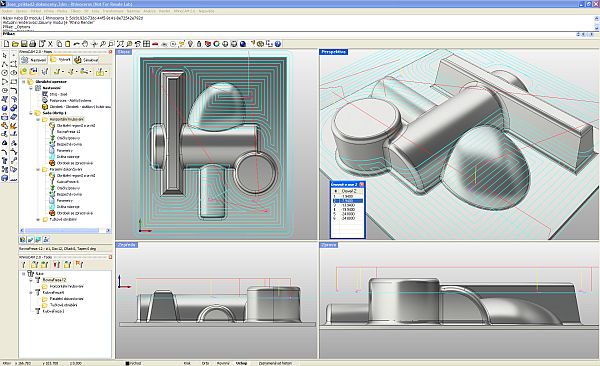Open the RhinoCAM 2.0 menu
This screenshot has height=366, width=600.
click(x=184, y=11)
